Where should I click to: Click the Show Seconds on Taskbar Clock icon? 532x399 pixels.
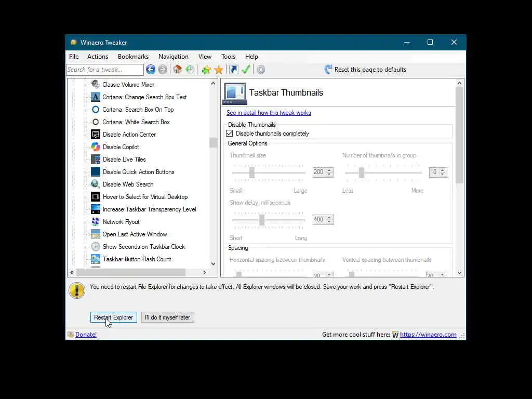pos(96,247)
